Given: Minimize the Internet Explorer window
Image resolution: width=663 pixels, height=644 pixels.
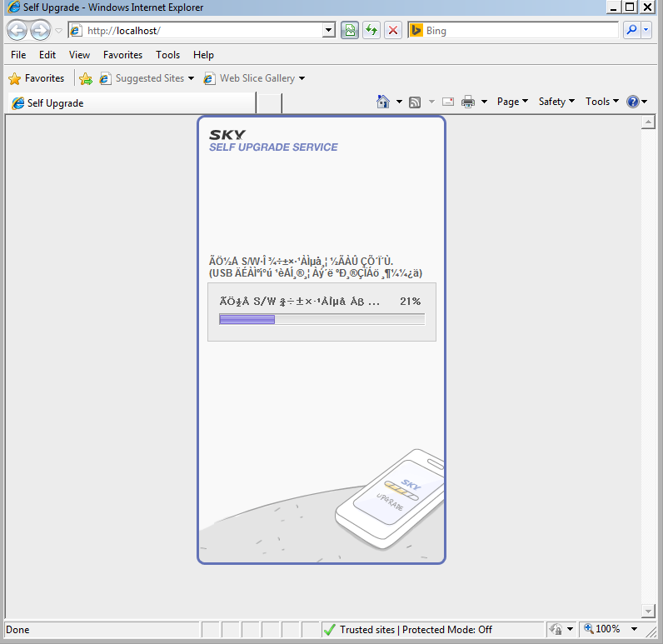Looking at the screenshot, I should (x=614, y=7).
